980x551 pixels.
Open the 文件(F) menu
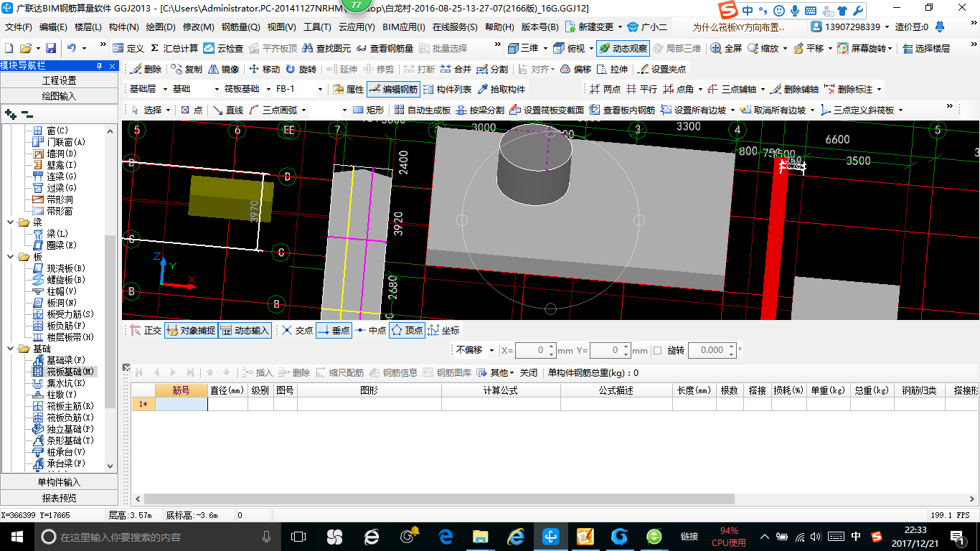coord(19,27)
